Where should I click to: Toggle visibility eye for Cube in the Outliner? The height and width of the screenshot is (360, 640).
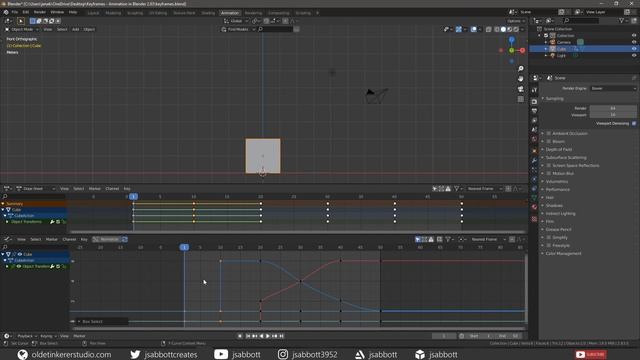(x=634, y=49)
